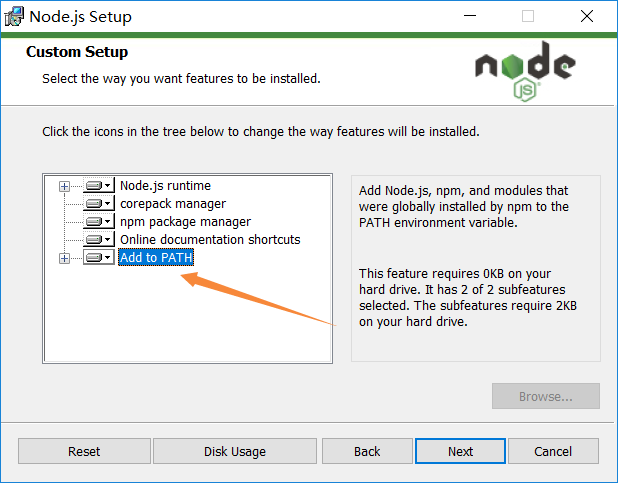Expand the Add to PATH tree node

64,258
